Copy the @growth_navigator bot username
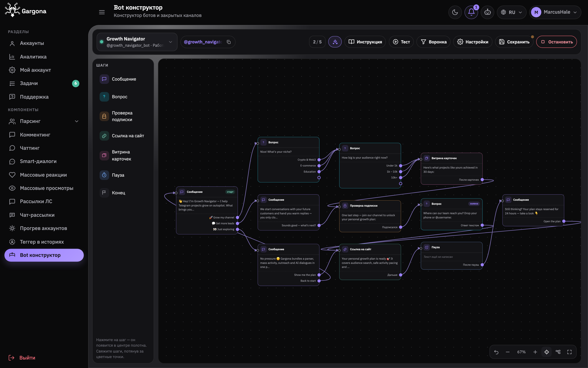Screen dimensions: 588x368 229,42
